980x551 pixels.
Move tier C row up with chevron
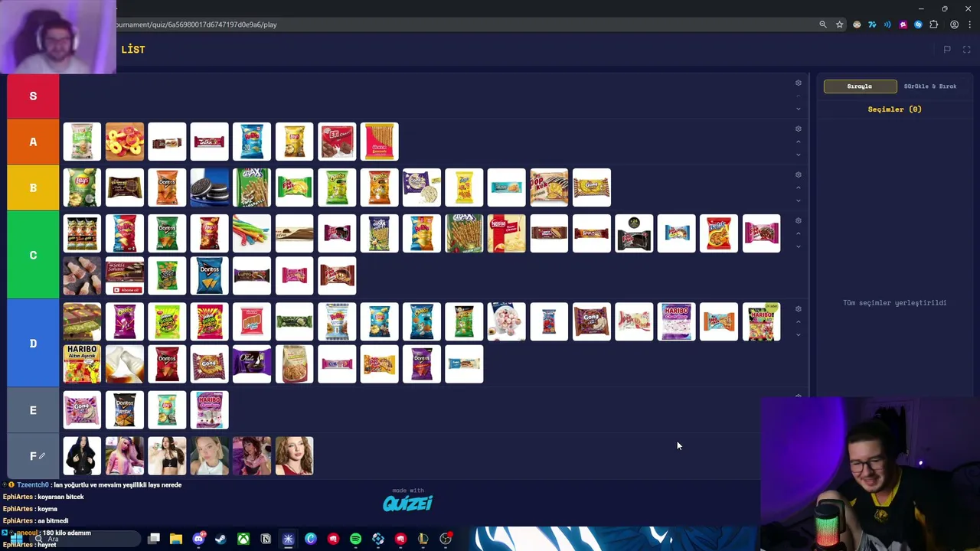(799, 233)
